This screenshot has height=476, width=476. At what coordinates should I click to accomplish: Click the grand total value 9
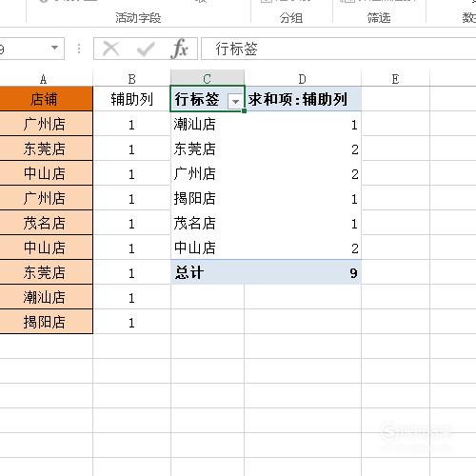353,273
